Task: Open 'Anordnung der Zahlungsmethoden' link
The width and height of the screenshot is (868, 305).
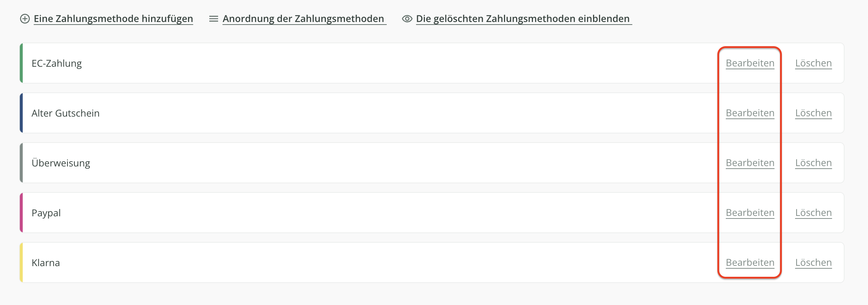Action: [304, 19]
